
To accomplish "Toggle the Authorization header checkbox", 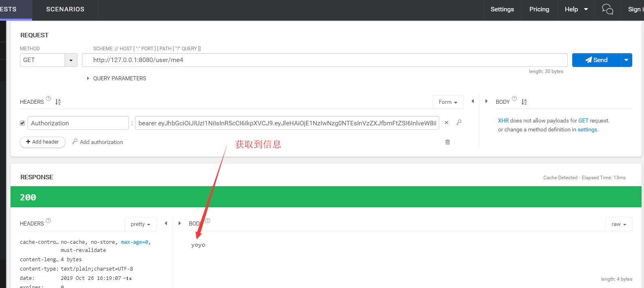I will coord(22,123).
